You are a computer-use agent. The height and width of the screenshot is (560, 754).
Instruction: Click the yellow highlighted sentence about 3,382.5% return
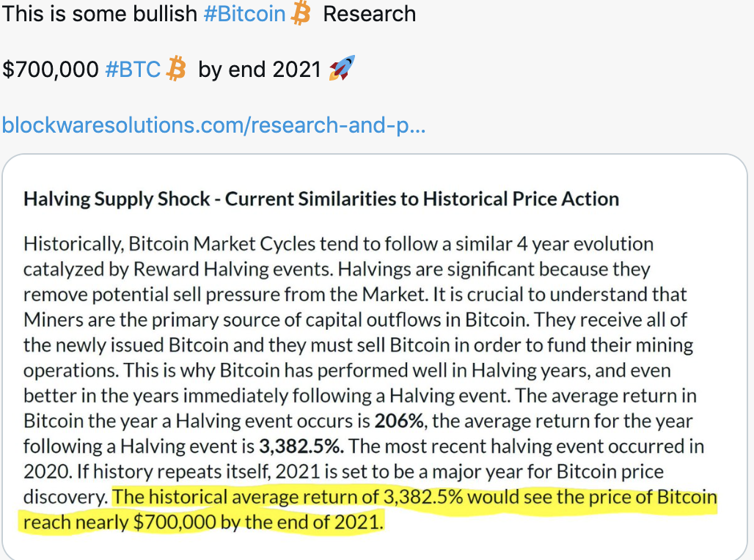[x=368, y=509]
